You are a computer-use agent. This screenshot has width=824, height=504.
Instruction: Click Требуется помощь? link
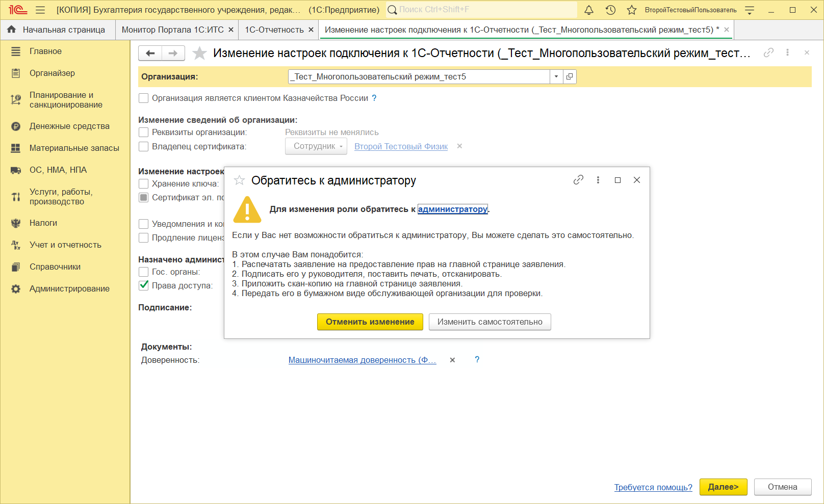[x=653, y=487]
